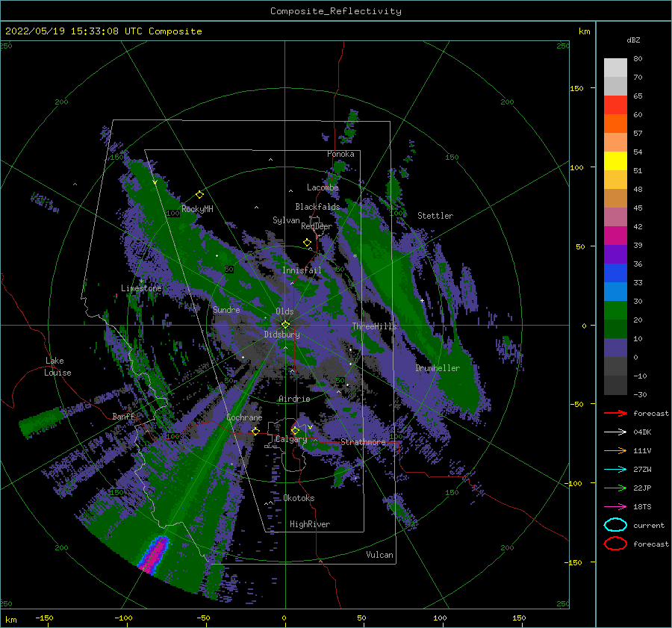Click the Ponoka city label

tap(340, 154)
